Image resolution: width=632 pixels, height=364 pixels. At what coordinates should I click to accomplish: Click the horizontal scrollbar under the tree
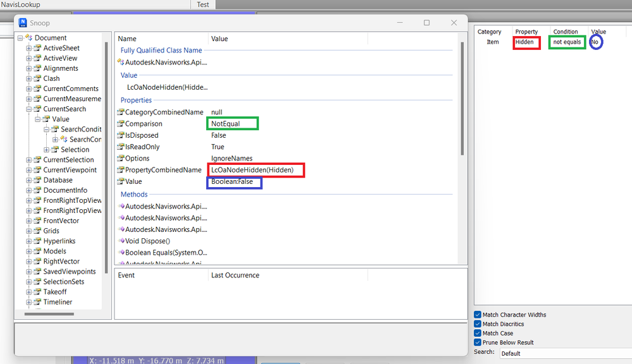click(49, 313)
